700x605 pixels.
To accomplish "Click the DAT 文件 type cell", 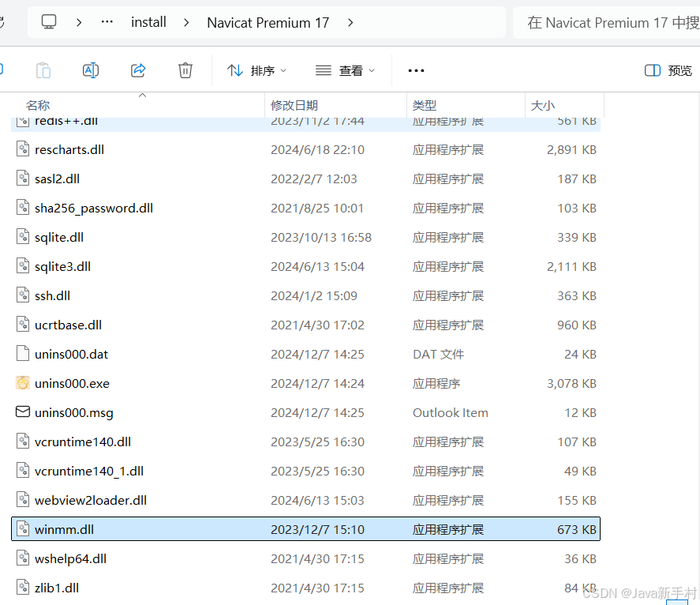I will 439,355.
